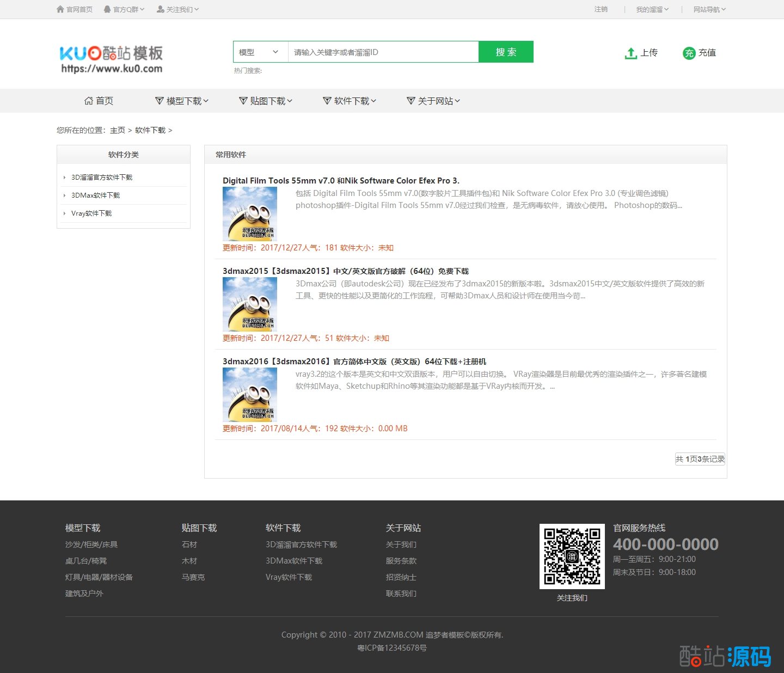Open the 模型 search category dropdown
Image resolution: width=784 pixels, height=673 pixels.
tap(260, 52)
